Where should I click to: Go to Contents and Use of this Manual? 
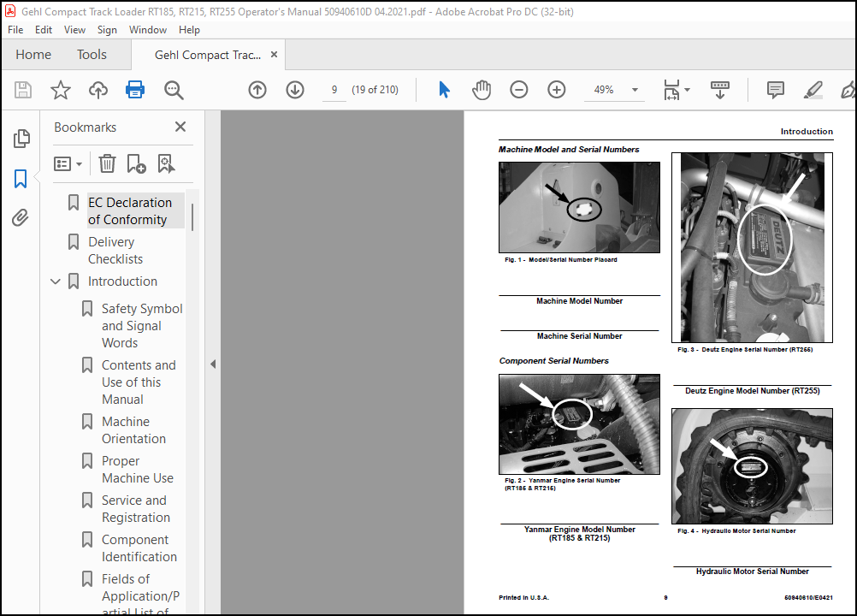point(139,382)
